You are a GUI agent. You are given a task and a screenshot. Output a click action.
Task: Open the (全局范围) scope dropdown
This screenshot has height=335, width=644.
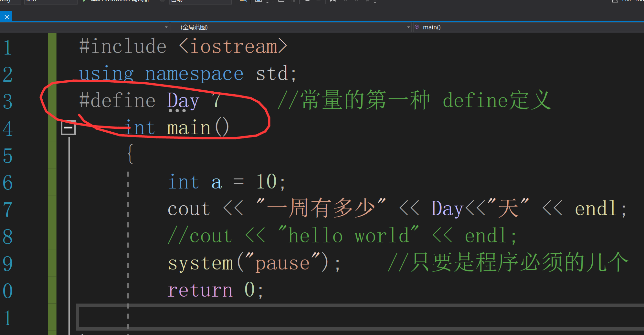point(291,27)
